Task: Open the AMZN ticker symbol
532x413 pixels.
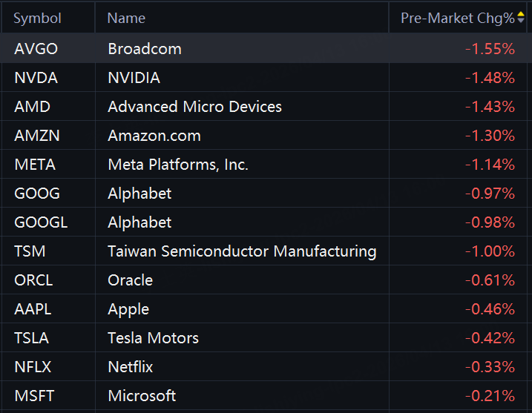Action: [x=37, y=136]
